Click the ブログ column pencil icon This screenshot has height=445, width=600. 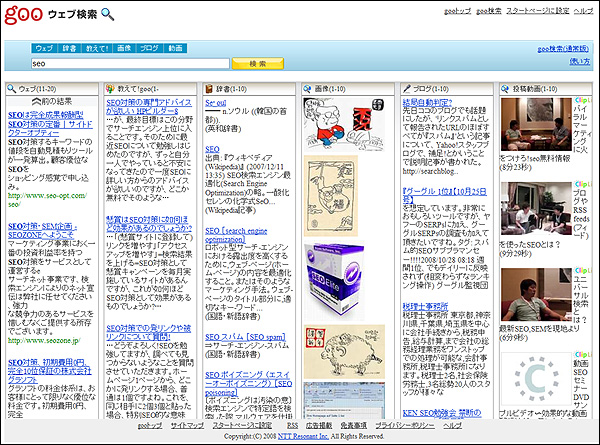pyautogui.click(x=404, y=89)
